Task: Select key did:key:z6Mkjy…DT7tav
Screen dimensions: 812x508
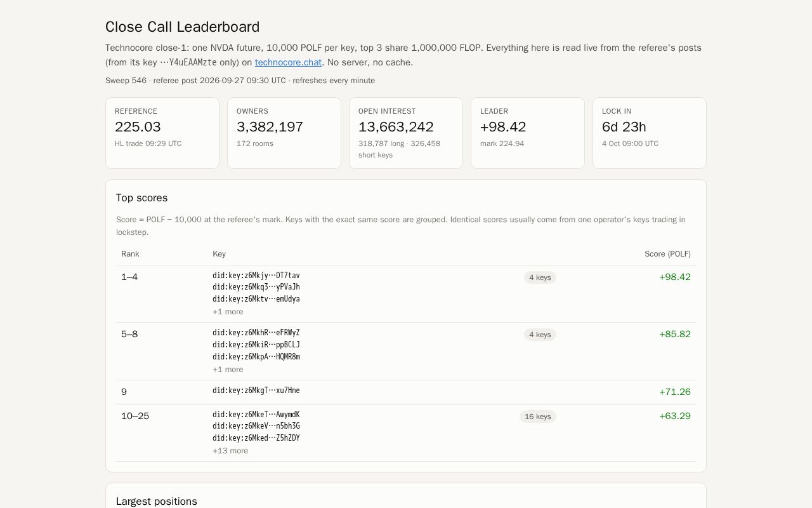Action: tap(256, 276)
